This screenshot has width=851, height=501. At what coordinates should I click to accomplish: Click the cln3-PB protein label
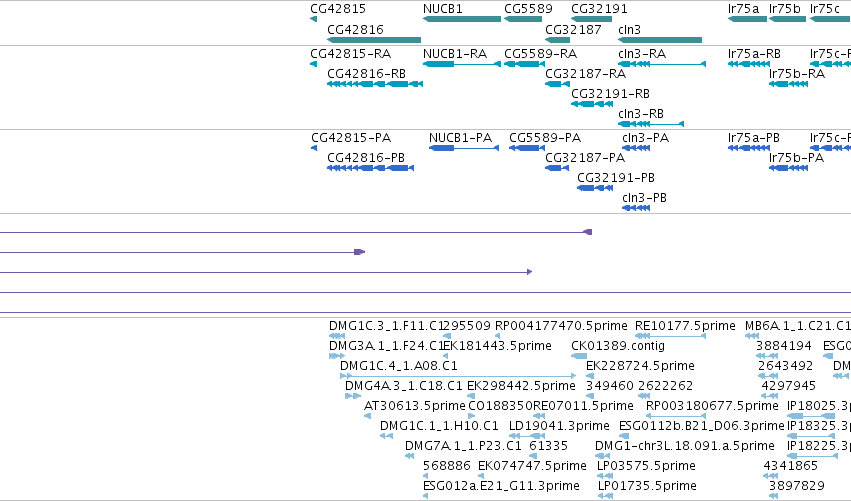click(644, 198)
